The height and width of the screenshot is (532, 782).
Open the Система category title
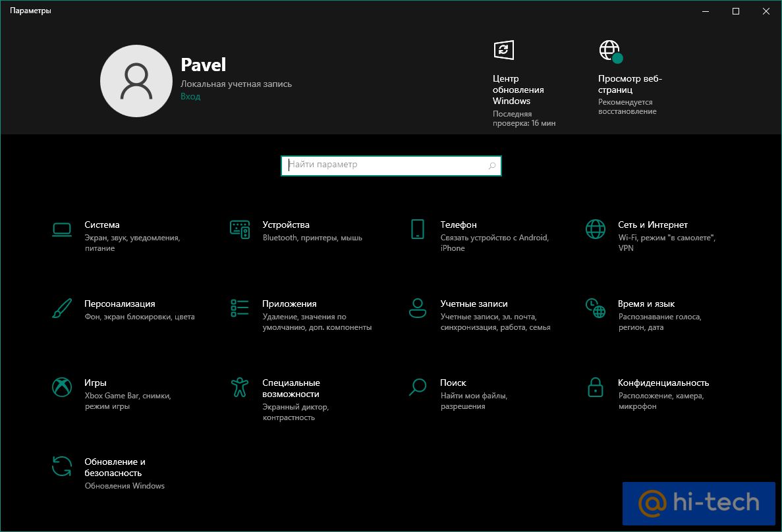click(101, 225)
